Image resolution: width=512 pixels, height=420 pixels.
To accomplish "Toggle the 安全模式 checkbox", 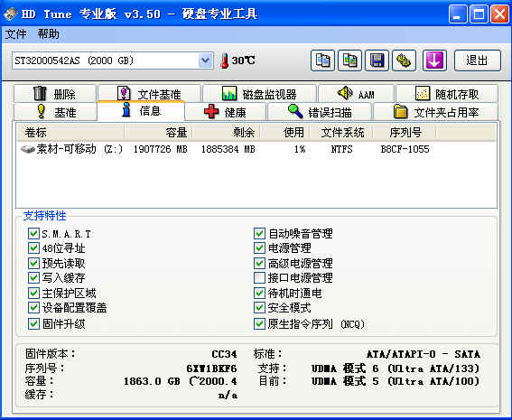I will pyautogui.click(x=259, y=307).
